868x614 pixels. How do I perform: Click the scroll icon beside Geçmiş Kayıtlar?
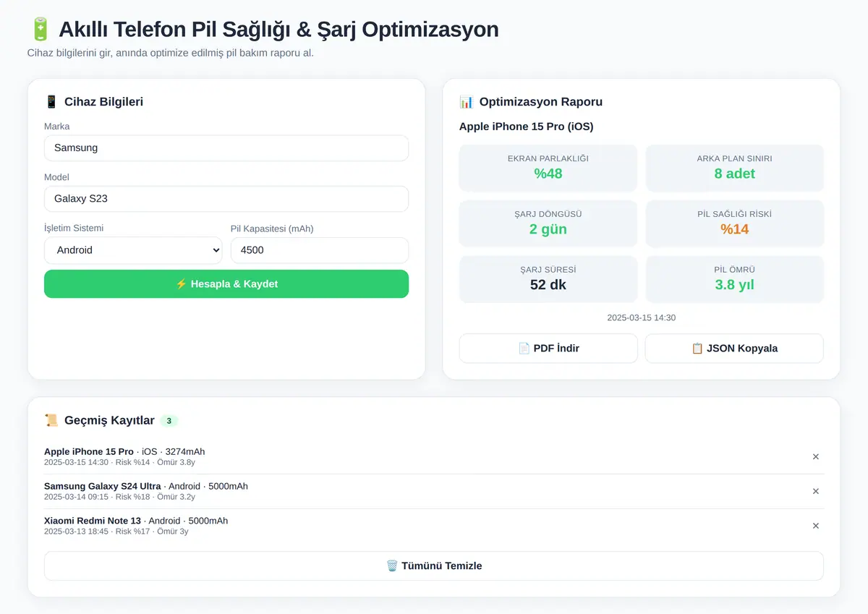point(51,421)
